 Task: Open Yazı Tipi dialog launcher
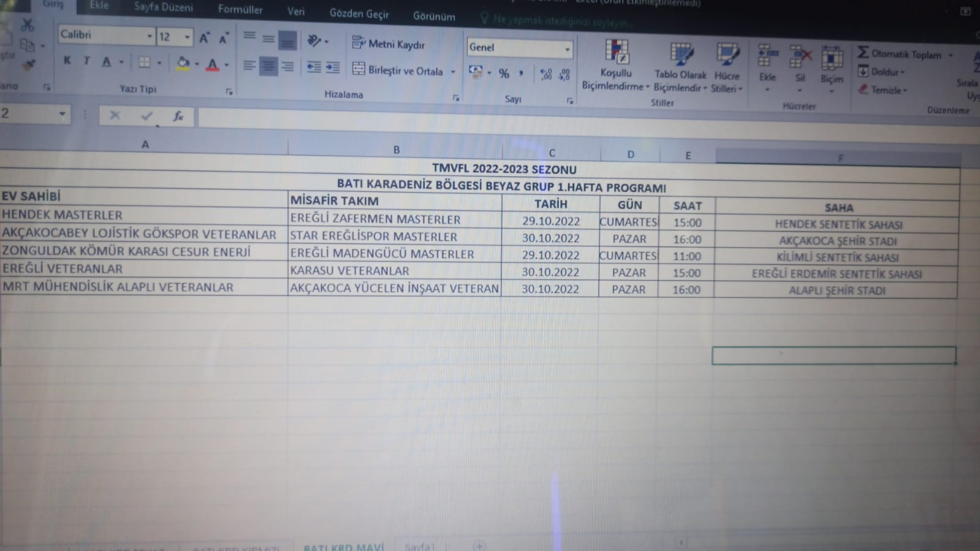coord(229,92)
